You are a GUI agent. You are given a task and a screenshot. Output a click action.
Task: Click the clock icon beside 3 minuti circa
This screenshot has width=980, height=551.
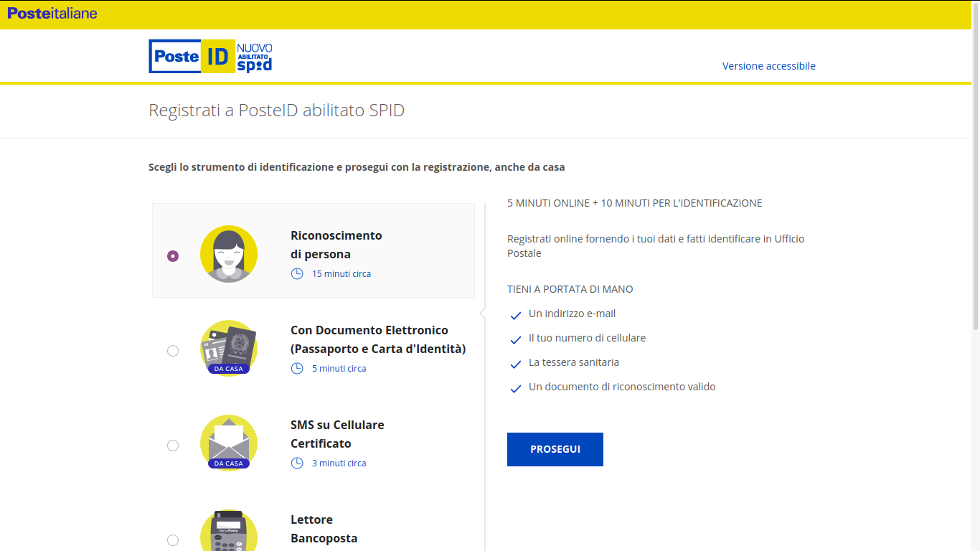coord(297,463)
